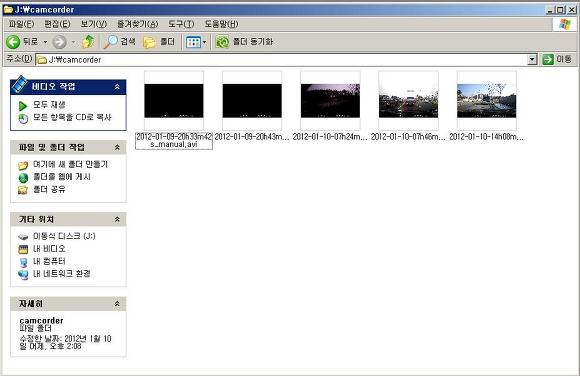The height and width of the screenshot is (376, 580).
Task: Open the 뒤로 history dropdown arrow
Action: pyautogui.click(x=45, y=42)
